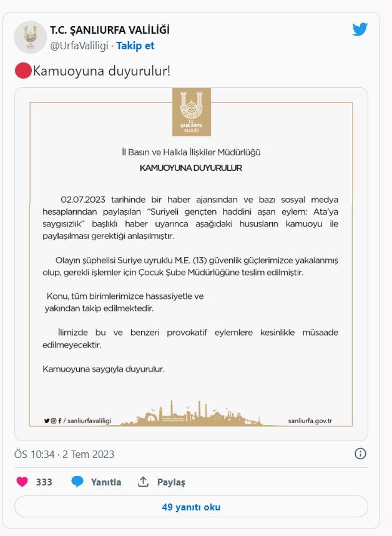The image size is (392, 536).
Task: Click the share upload arrow icon
Action: click(143, 482)
